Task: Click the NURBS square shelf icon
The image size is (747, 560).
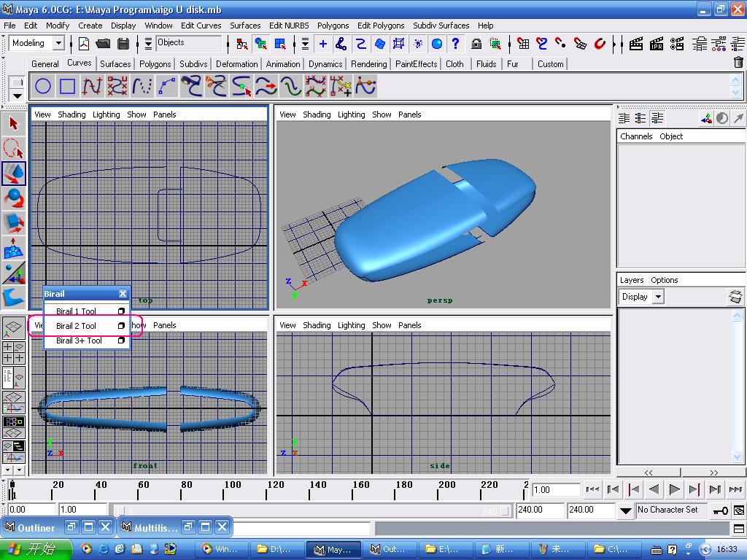Action: [67, 86]
